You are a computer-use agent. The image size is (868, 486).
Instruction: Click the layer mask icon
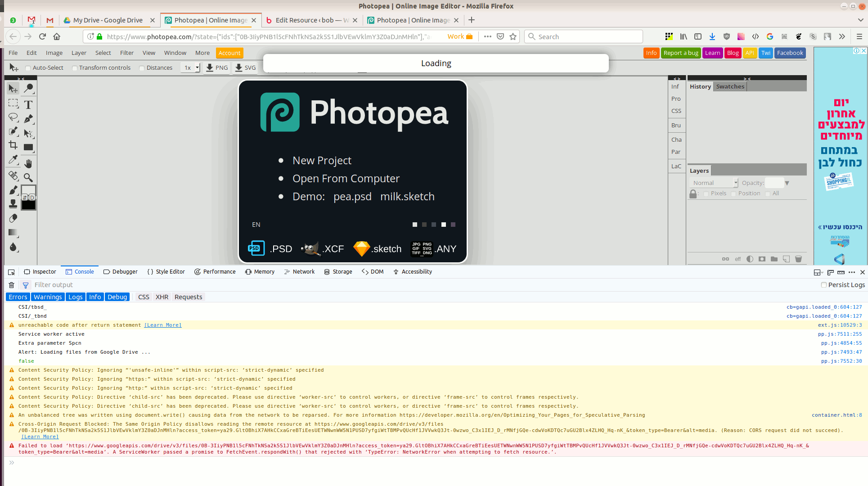(x=762, y=259)
